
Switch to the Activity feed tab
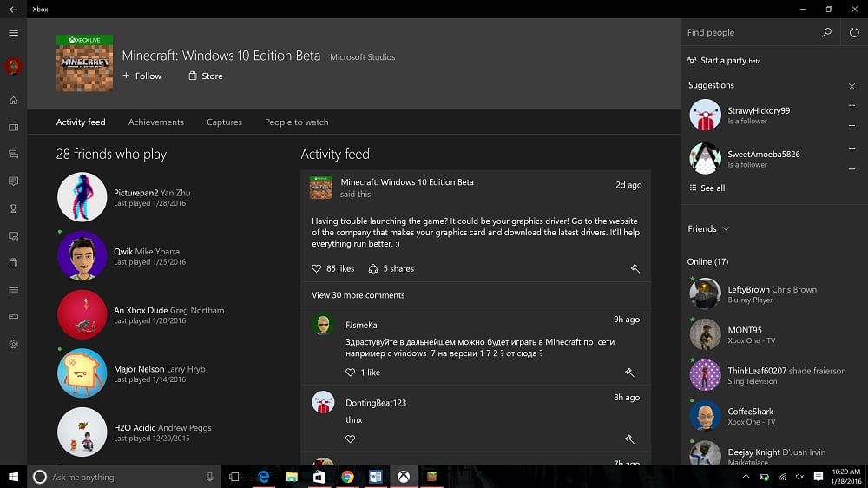[81, 122]
